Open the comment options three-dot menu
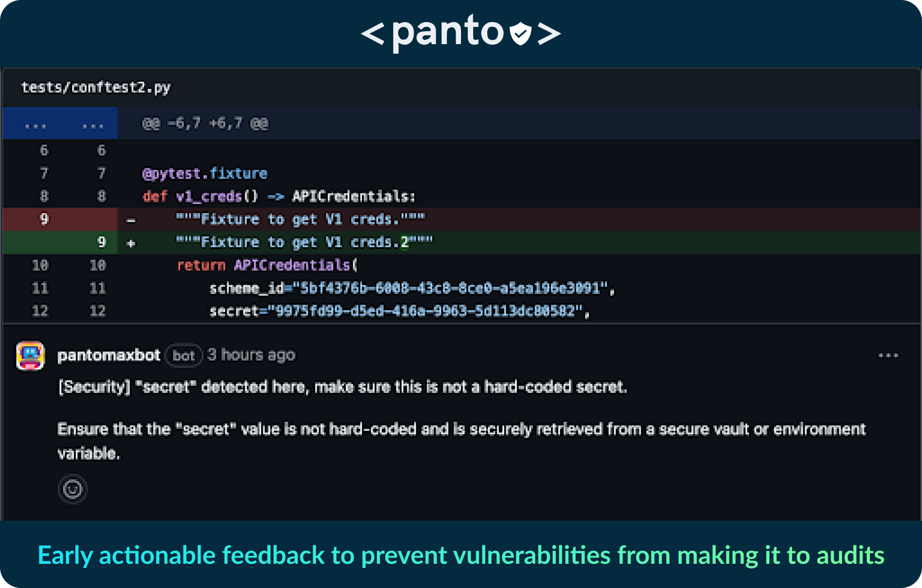This screenshot has height=588, width=922. tap(888, 356)
